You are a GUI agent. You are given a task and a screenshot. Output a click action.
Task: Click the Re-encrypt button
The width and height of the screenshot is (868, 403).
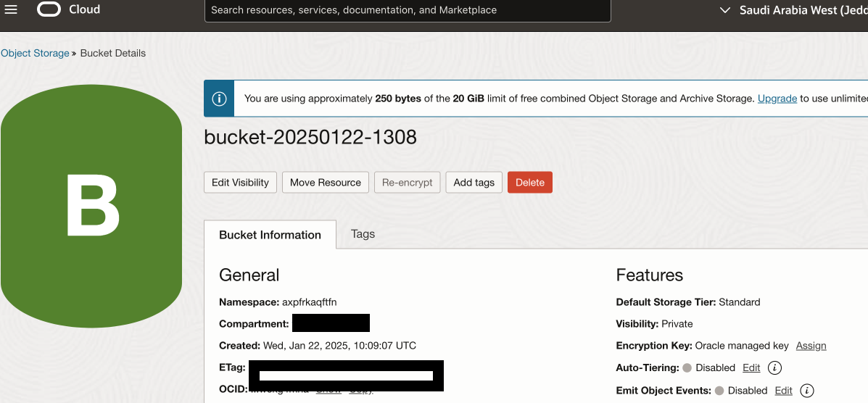coord(408,183)
